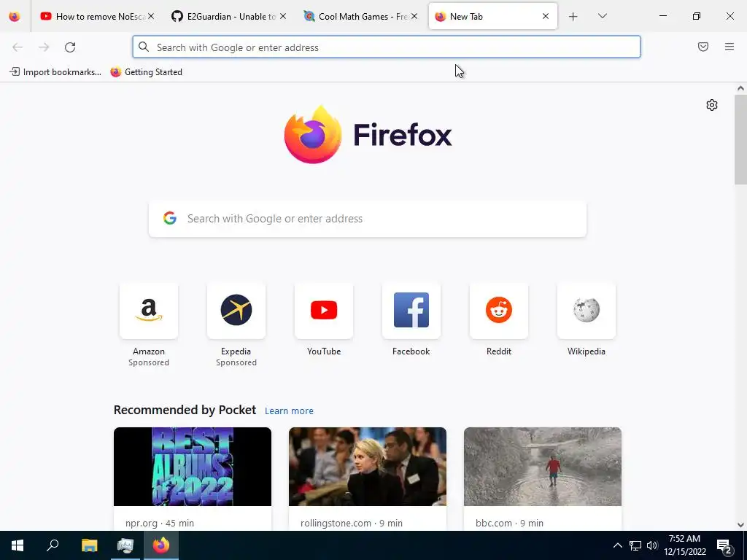747x560 pixels.
Task: Click the page vertical scrollbar thumb
Action: click(740, 139)
